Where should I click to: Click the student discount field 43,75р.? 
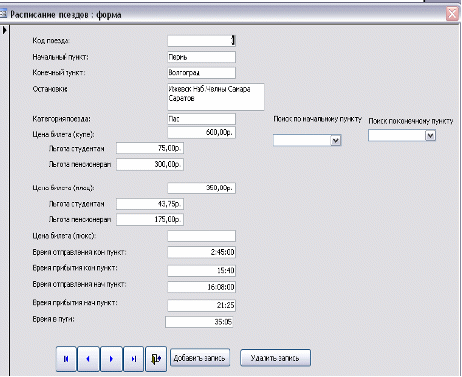[150, 204]
